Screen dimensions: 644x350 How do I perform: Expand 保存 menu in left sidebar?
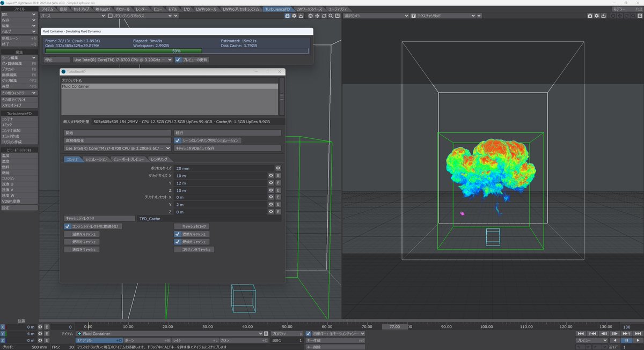pos(19,20)
